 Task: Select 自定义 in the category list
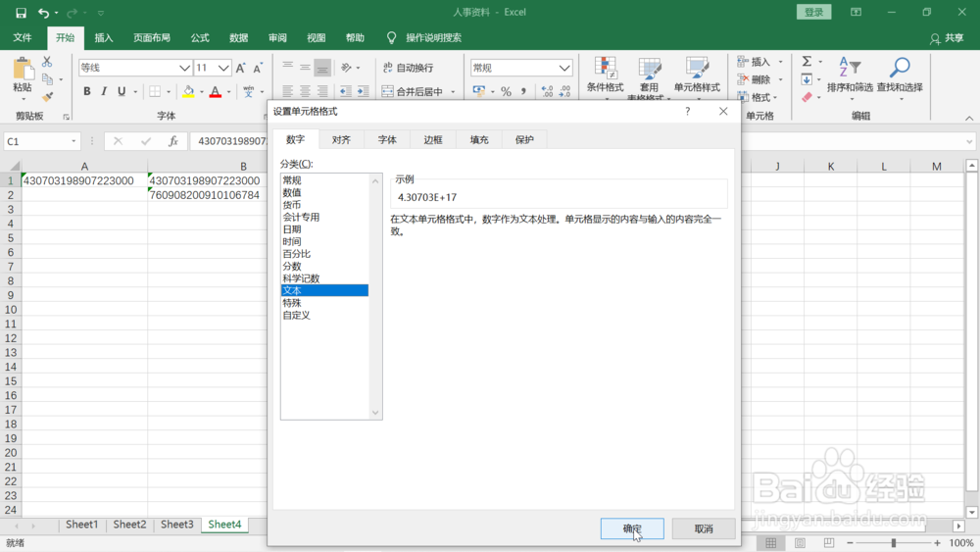click(324, 315)
